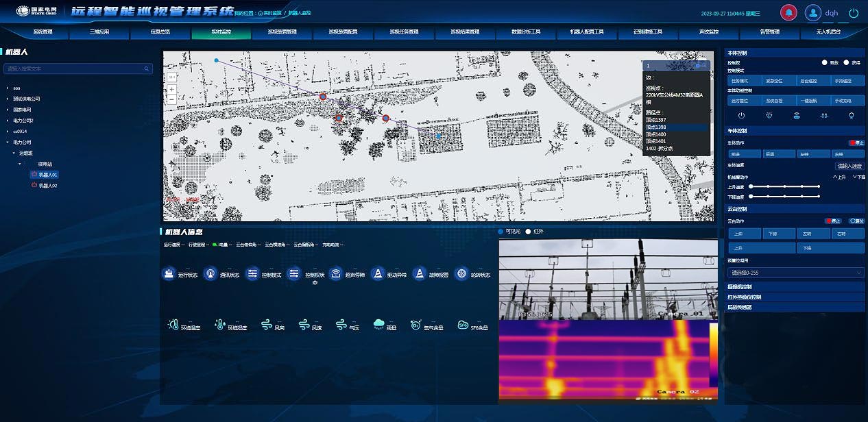Viewport: 868px width, 422px height.
Task: Select the 可见光 radio button
Action: [x=501, y=232]
